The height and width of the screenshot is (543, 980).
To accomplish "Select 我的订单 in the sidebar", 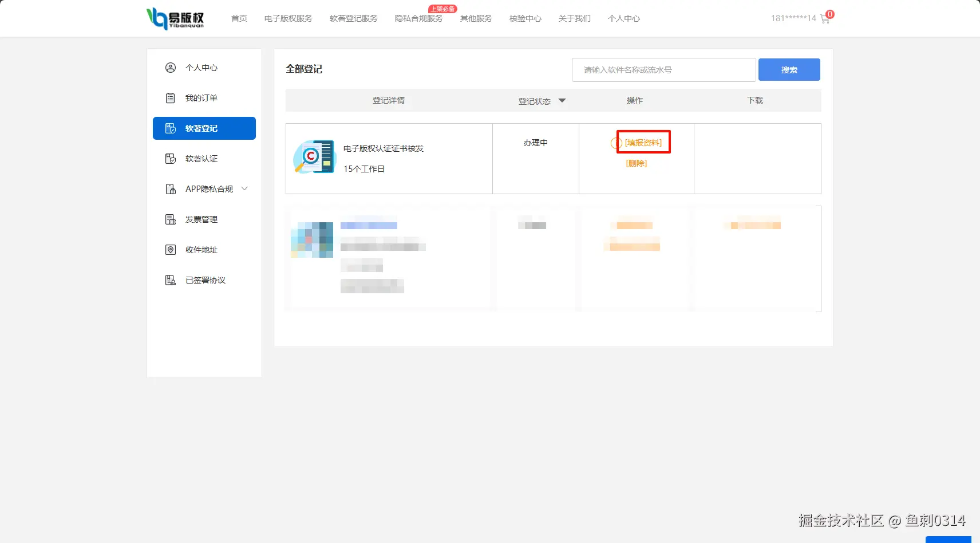I will (x=201, y=98).
